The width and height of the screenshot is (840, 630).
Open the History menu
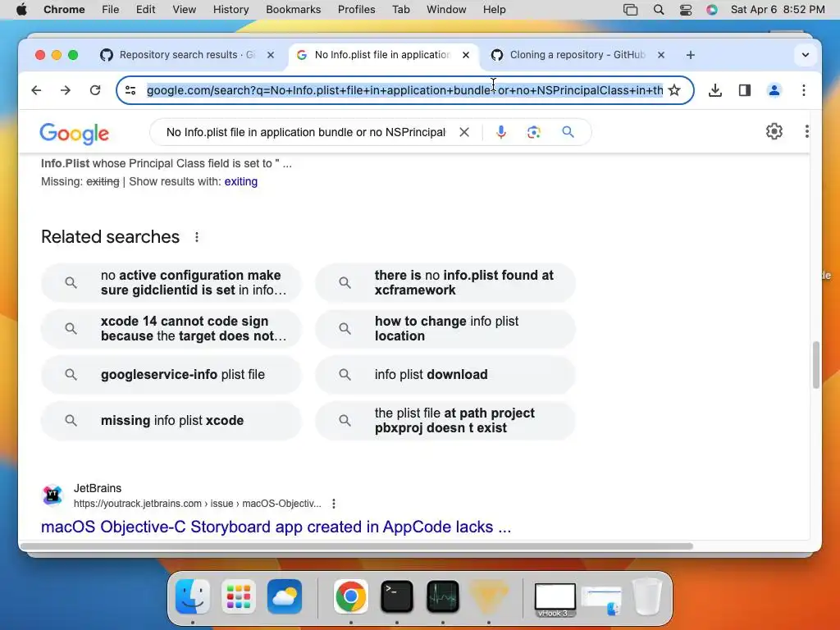point(231,10)
